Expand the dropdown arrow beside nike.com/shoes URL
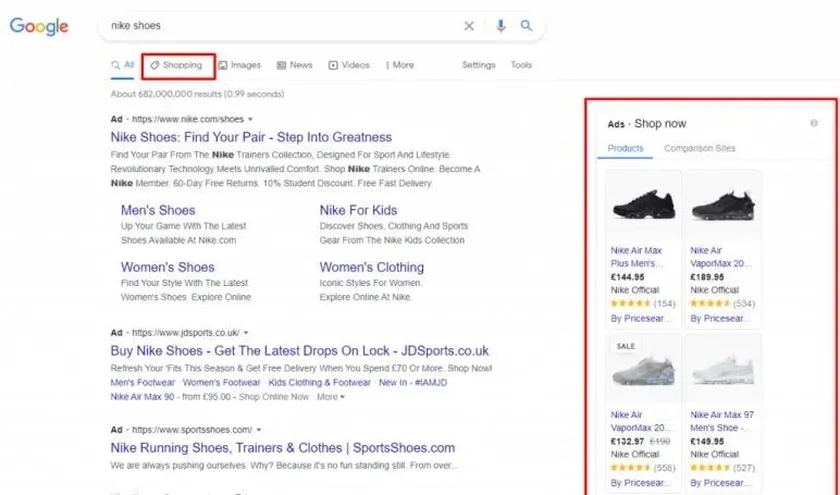 (x=250, y=119)
